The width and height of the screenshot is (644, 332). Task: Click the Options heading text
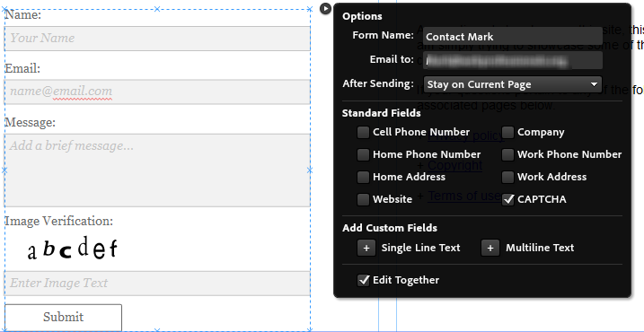pyautogui.click(x=362, y=16)
